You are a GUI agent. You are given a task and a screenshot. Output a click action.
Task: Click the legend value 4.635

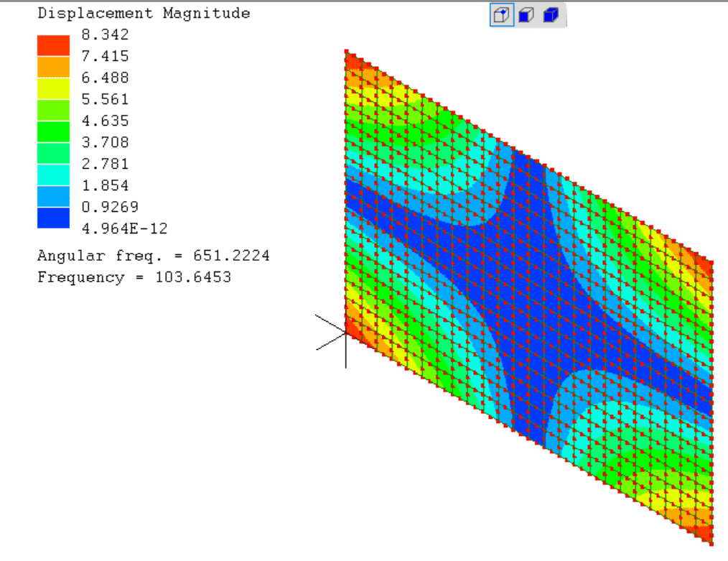(x=105, y=121)
